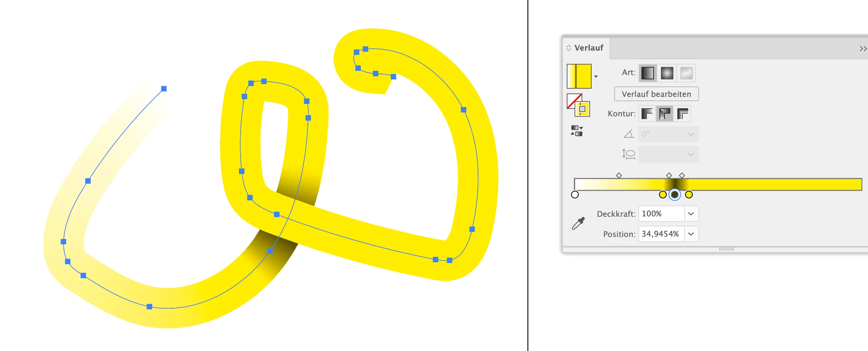
Task: Apply gradient across stroke option
Action: [683, 114]
